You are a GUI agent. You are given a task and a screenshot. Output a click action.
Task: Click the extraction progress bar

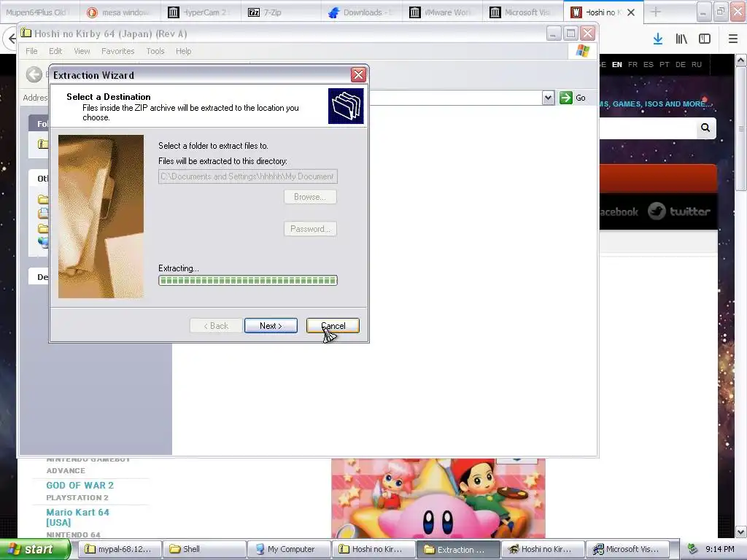(248, 281)
